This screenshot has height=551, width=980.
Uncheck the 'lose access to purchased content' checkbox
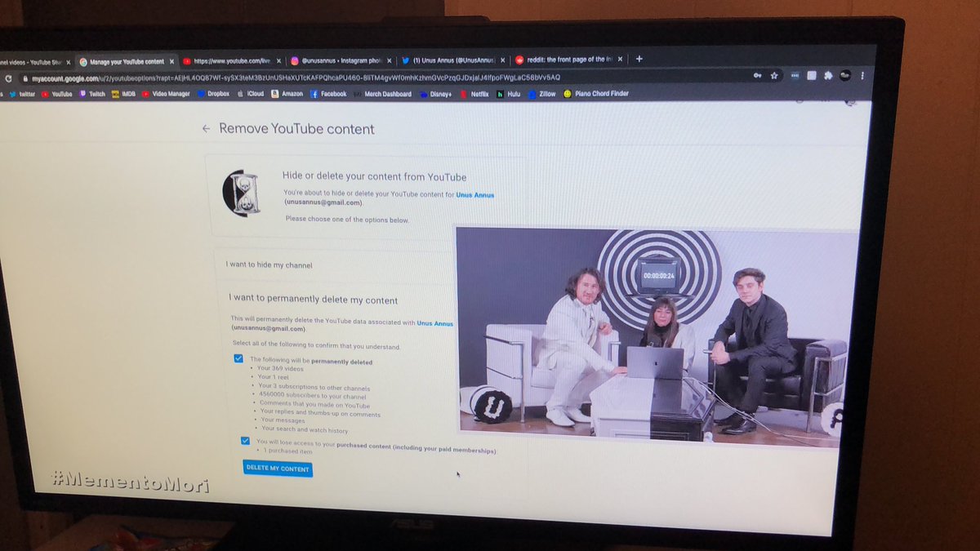tap(245, 441)
